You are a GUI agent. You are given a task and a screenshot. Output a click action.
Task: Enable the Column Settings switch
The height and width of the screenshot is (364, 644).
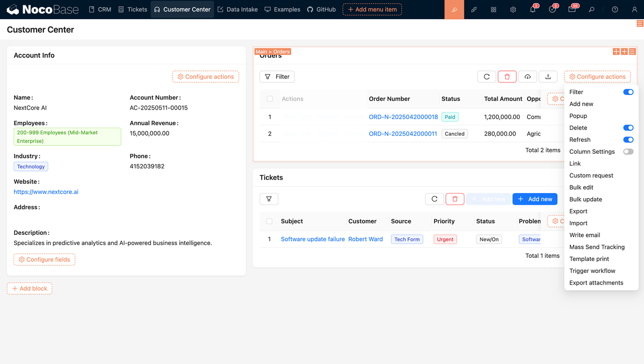pyautogui.click(x=628, y=152)
